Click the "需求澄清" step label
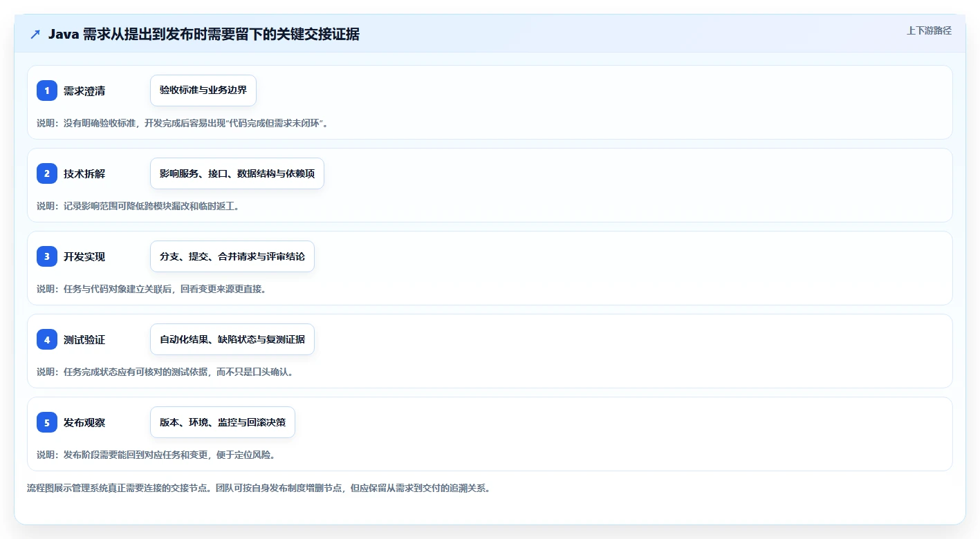The width and height of the screenshot is (980, 539). [x=84, y=91]
